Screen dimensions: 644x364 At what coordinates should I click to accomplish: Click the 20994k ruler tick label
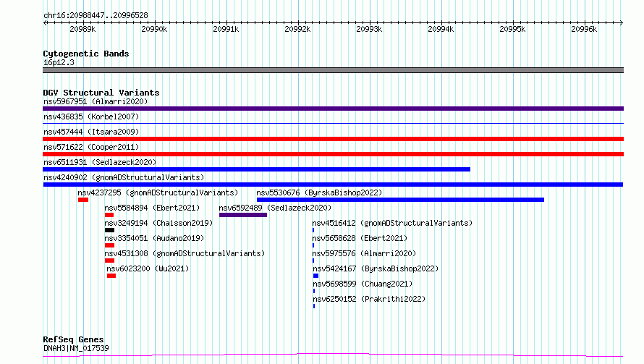[x=441, y=29]
